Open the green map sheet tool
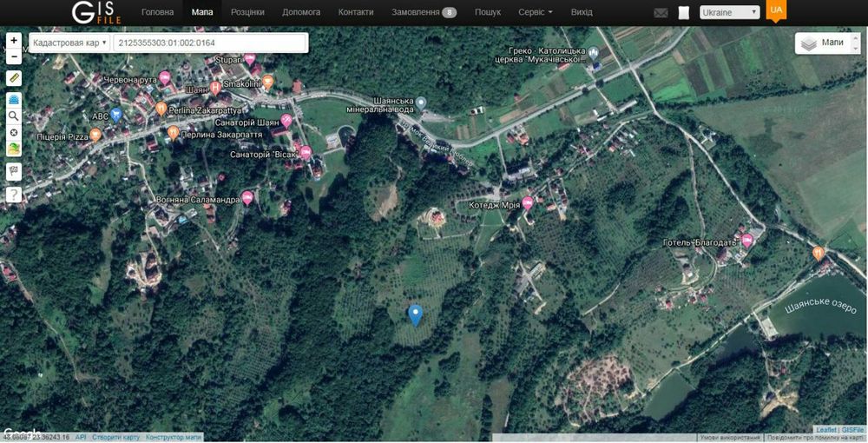This screenshot has height=443, width=868. 14,149
